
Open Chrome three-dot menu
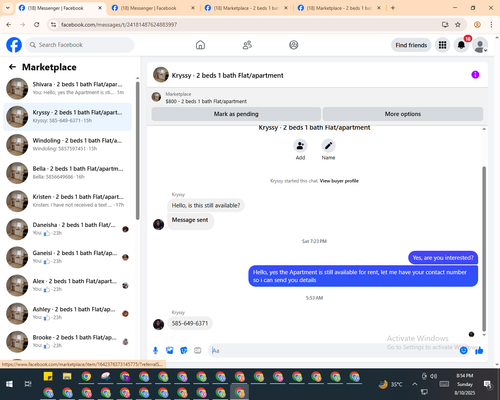click(x=491, y=24)
